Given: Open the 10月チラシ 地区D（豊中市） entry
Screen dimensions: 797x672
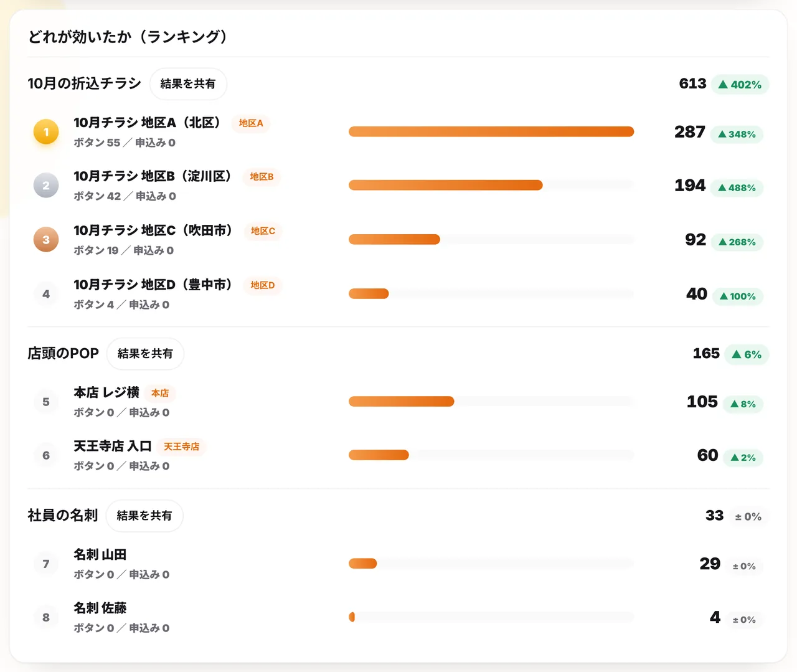Looking at the screenshot, I should pos(153,285).
